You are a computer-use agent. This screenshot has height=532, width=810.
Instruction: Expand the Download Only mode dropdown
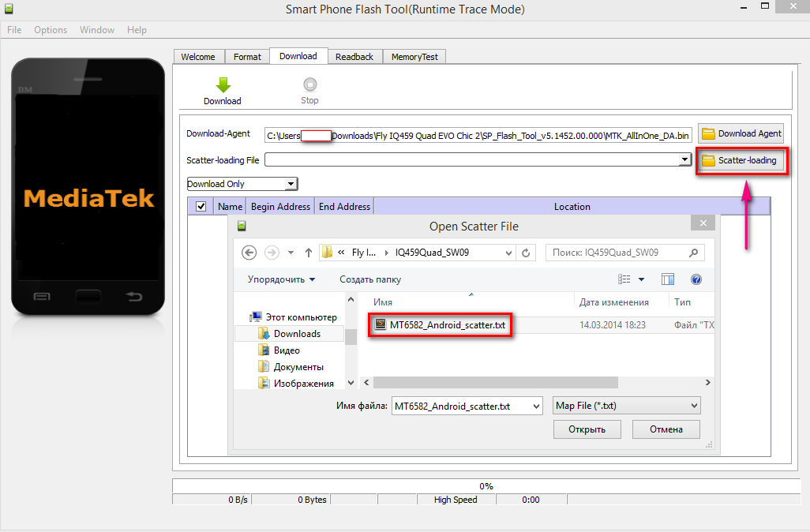tap(291, 184)
